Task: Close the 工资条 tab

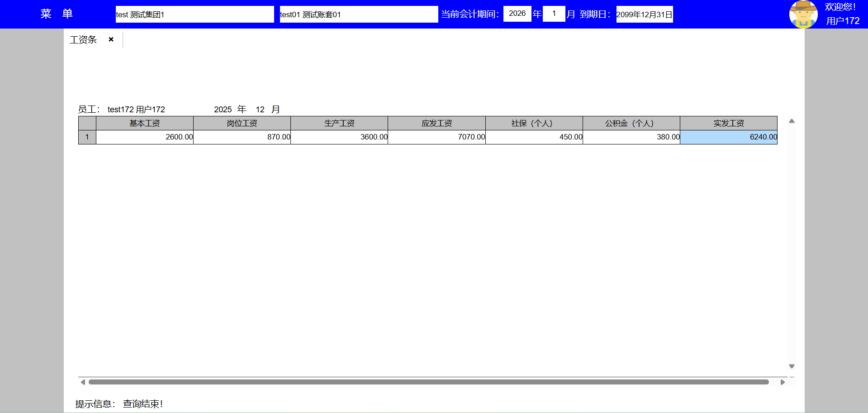Action: click(111, 39)
